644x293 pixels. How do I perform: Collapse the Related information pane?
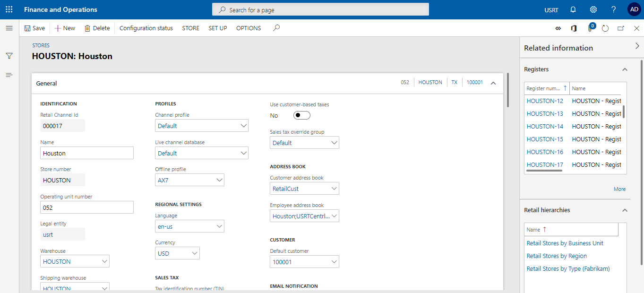click(637, 46)
